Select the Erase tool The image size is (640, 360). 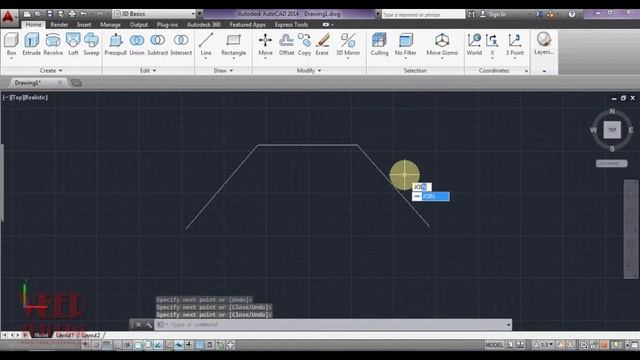pos(322,44)
